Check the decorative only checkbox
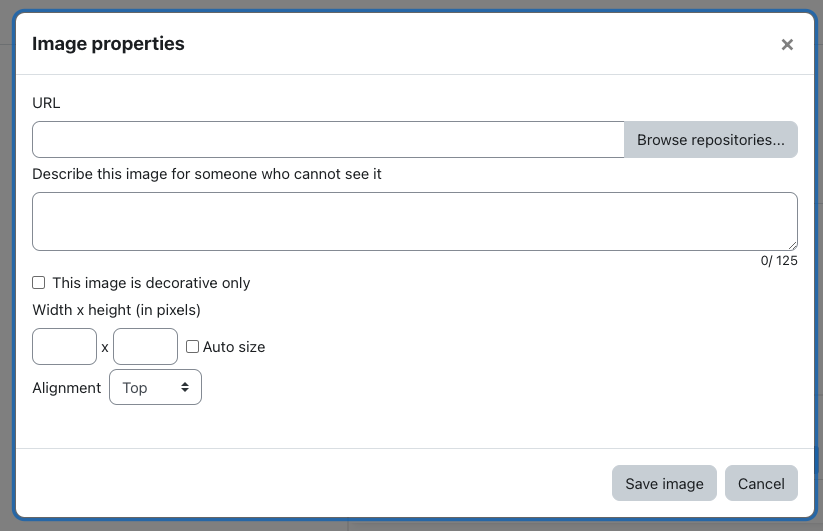Image resolution: width=823 pixels, height=531 pixels. (x=38, y=283)
